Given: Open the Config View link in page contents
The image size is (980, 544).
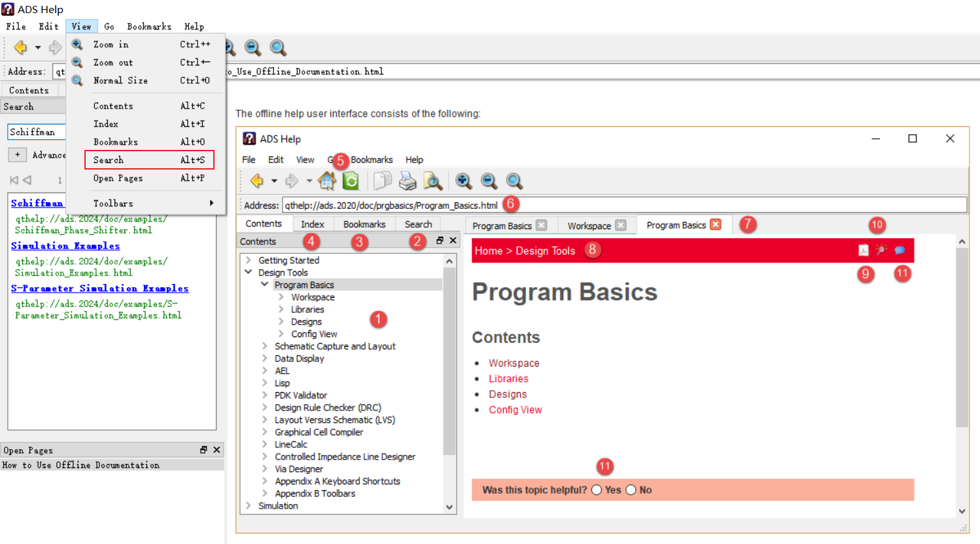Looking at the screenshot, I should 516,410.
